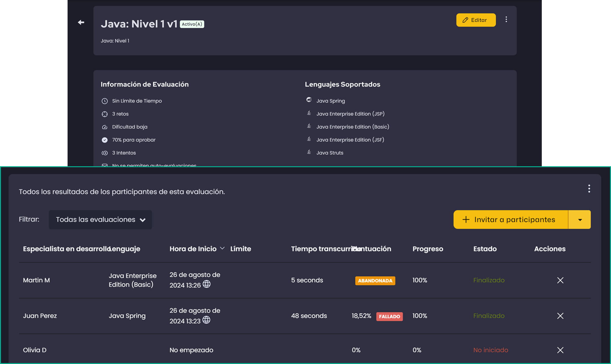Click the gauge icon beside Dificultad baja
The height and width of the screenshot is (364, 611).
coord(104,127)
